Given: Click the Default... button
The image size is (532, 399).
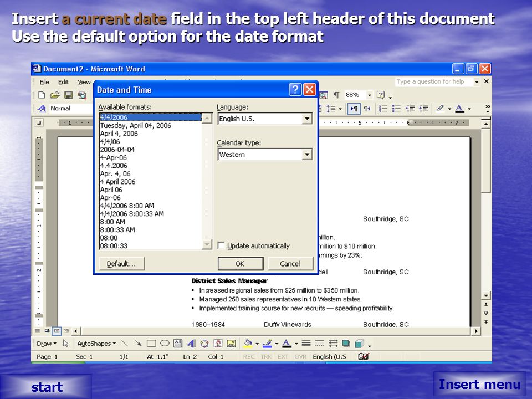Looking at the screenshot, I should tap(121, 264).
